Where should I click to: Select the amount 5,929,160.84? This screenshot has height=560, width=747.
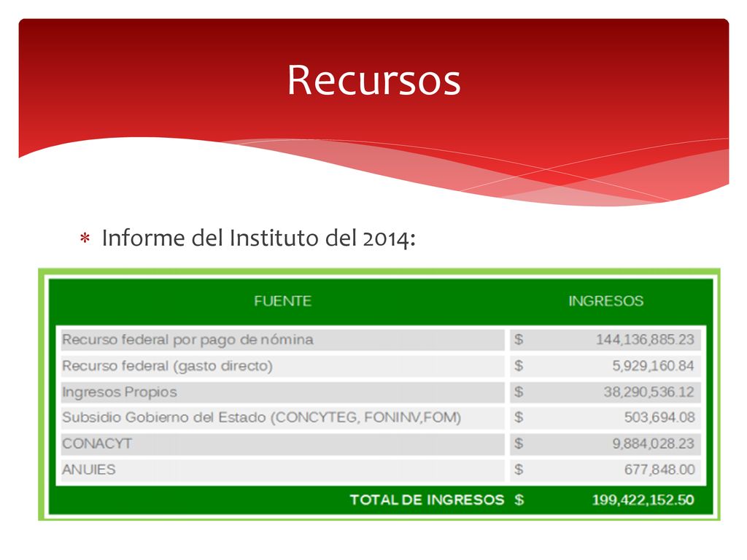(x=653, y=366)
